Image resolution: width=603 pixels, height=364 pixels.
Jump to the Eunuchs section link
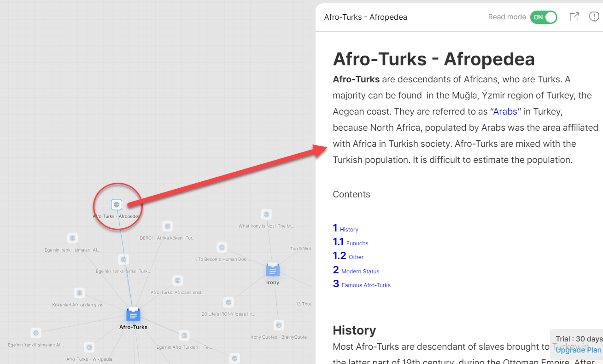(x=357, y=243)
